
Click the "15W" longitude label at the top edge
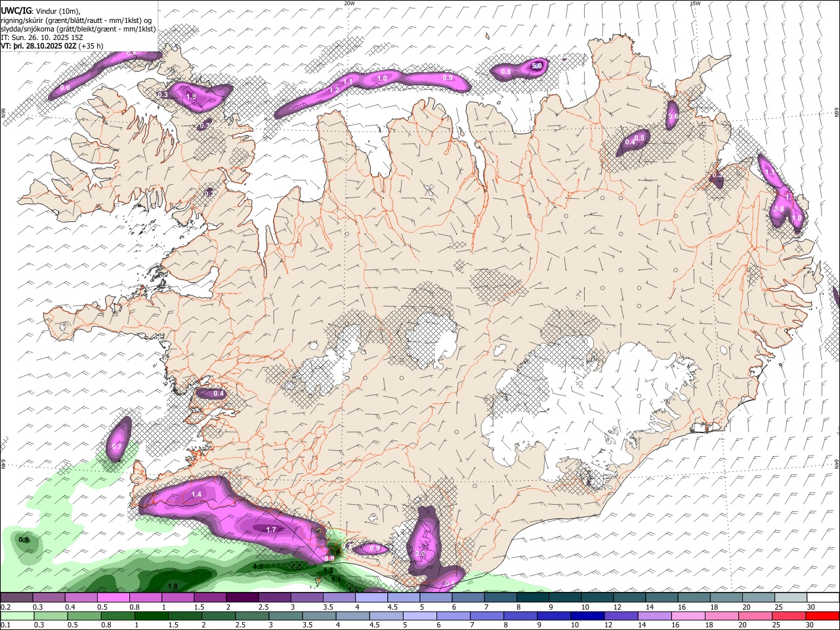(x=695, y=3)
